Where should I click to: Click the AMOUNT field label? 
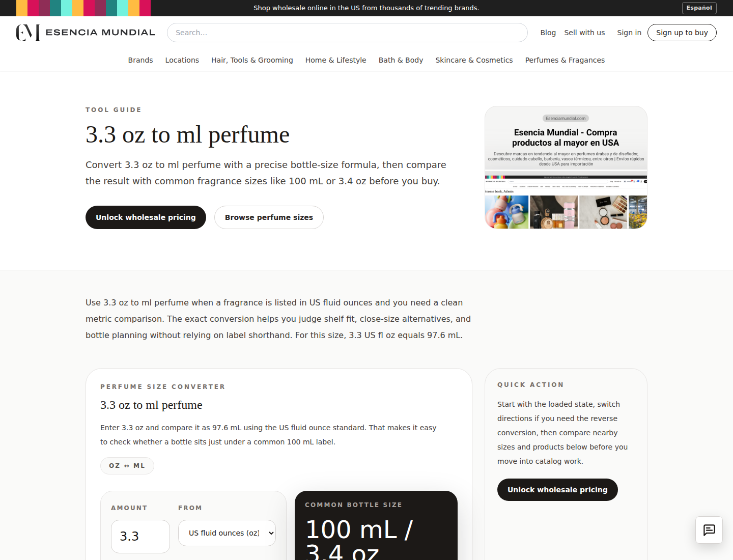[129, 508]
